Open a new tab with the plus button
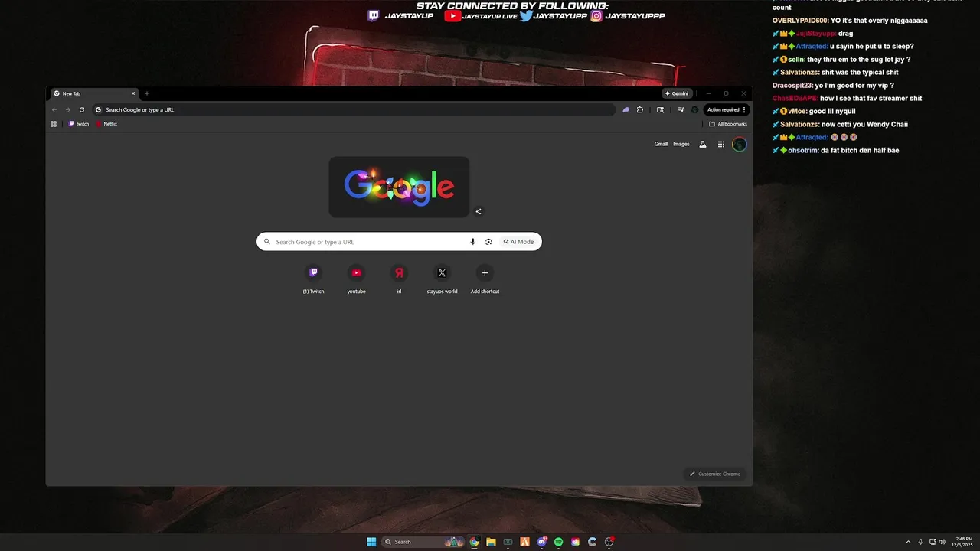980x551 pixels. (x=147, y=93)
